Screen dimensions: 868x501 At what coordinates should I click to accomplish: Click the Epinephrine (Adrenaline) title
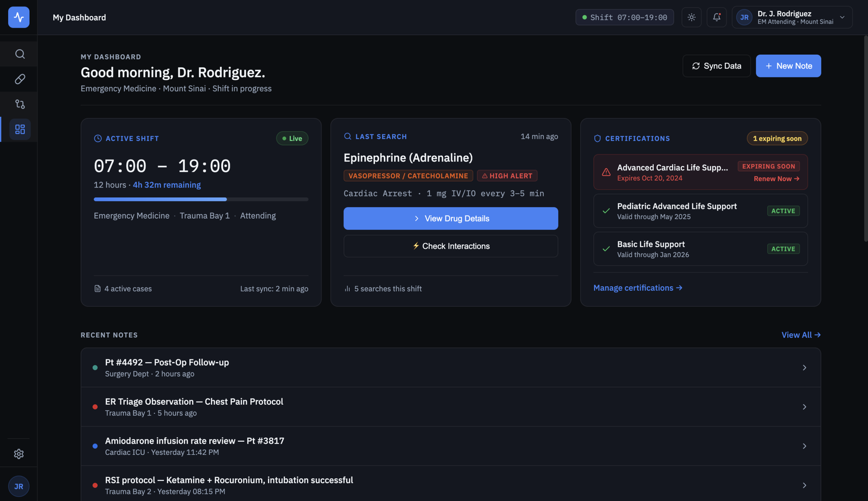click(408, 157)
